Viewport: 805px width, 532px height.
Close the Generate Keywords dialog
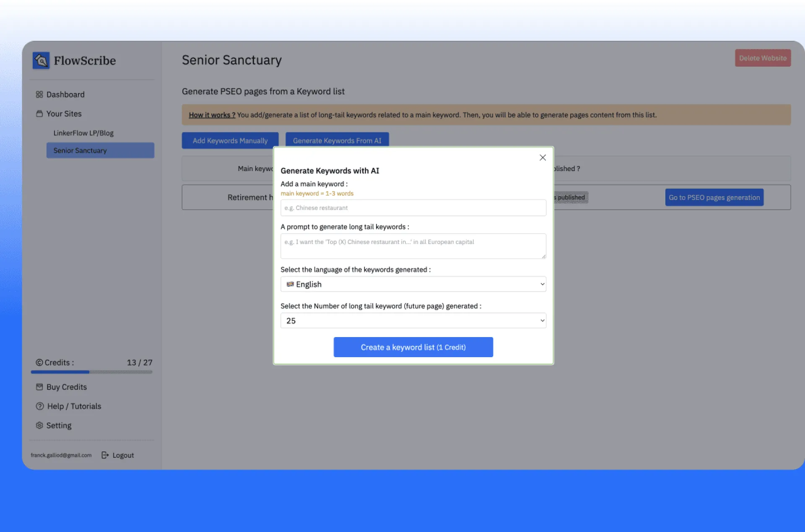[x=543, y=158]
